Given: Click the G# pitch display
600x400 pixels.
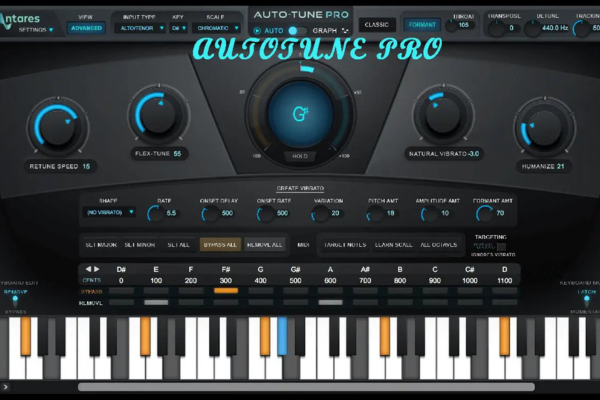Looking at the screenshot, I should click(x=300, y=114).
